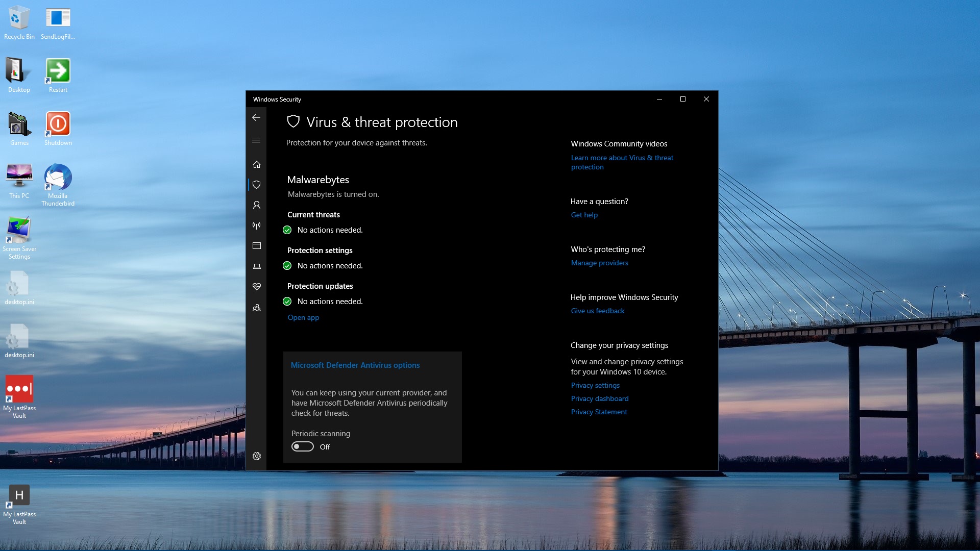Open Firewall & network protection icon

click(x=257, y=226)
